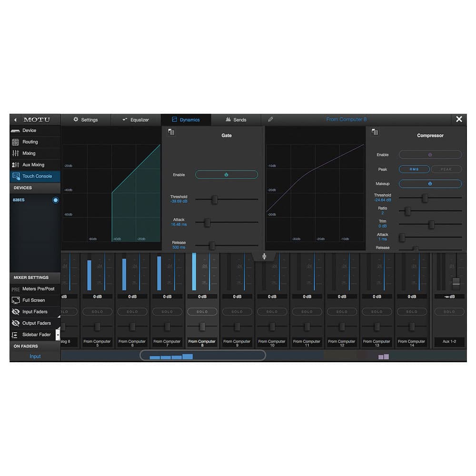The height and width of the screenshot is (476, 476).
Task: Toggle Output Faders visibility eye
Action: tap(16, 323)
